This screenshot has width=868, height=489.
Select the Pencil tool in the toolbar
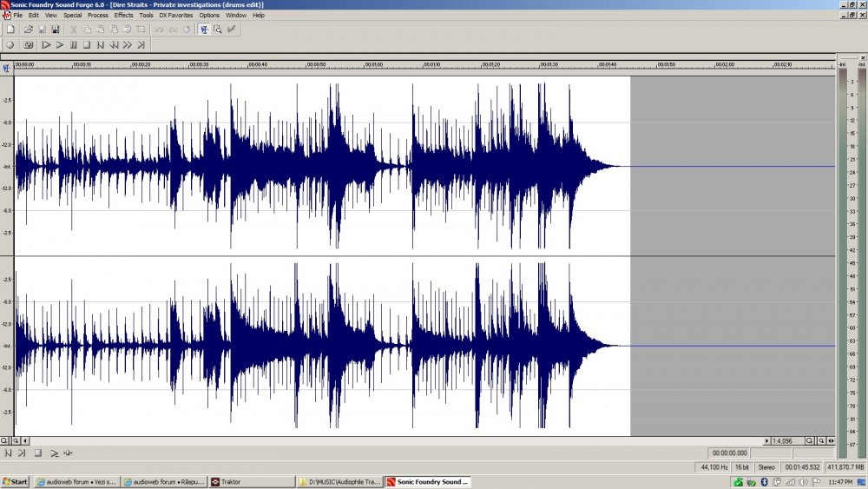tap(232, 30)
